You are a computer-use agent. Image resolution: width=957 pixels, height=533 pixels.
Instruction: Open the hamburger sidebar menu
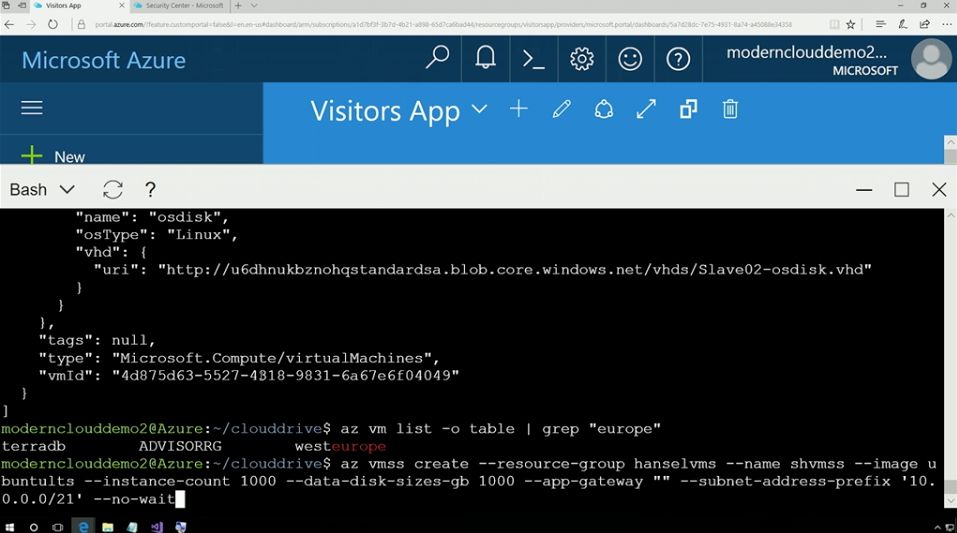point(32,108)
